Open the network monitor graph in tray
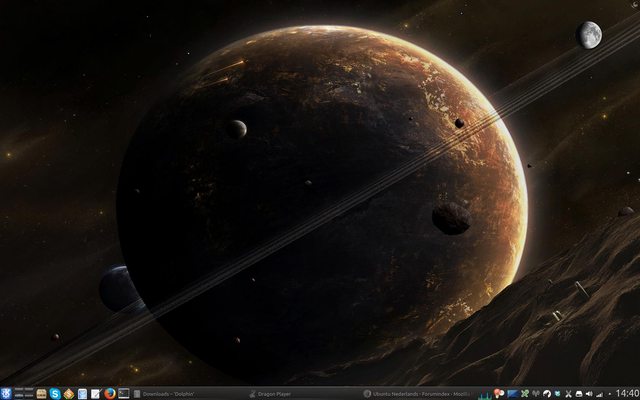Viewport: 640px width, 400px height. point(486,395)
